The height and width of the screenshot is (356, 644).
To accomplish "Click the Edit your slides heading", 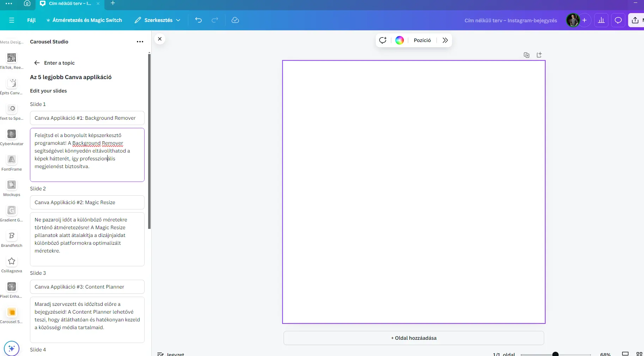I will tap(48, 91).
